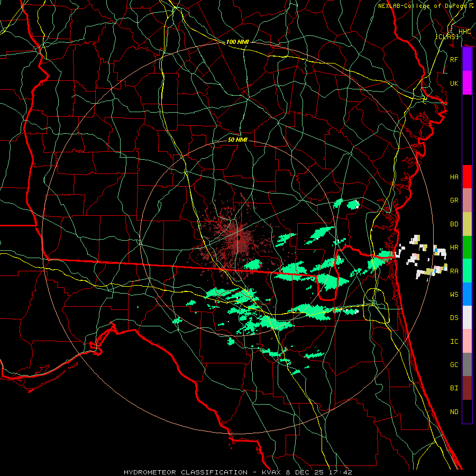Click the HR legend label
The image size is (476, 476).
(x=454, y=248)
